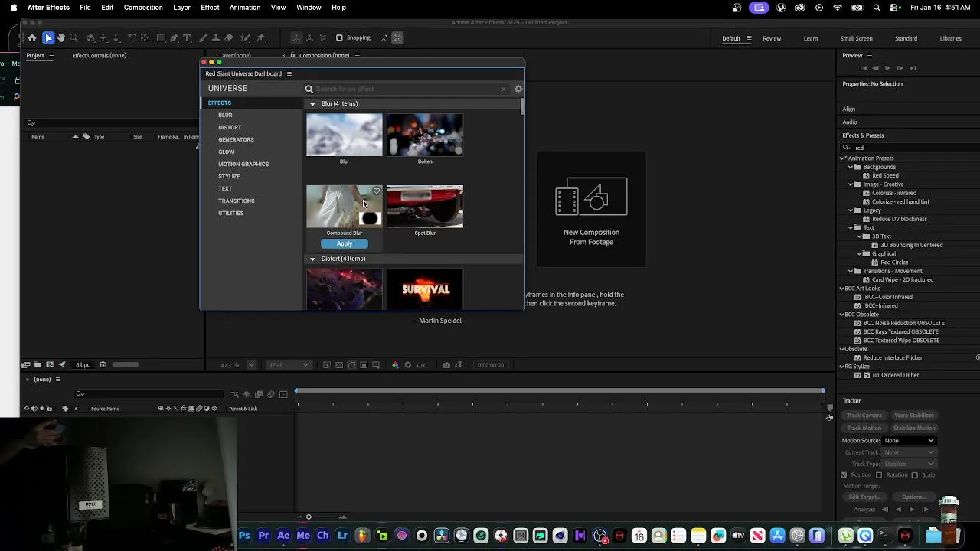The width and height of the screenshot is (980, 551).
Task: Collapse the Backgrounds presets folder
Action: pyautogui.click(x=851, y=167)
